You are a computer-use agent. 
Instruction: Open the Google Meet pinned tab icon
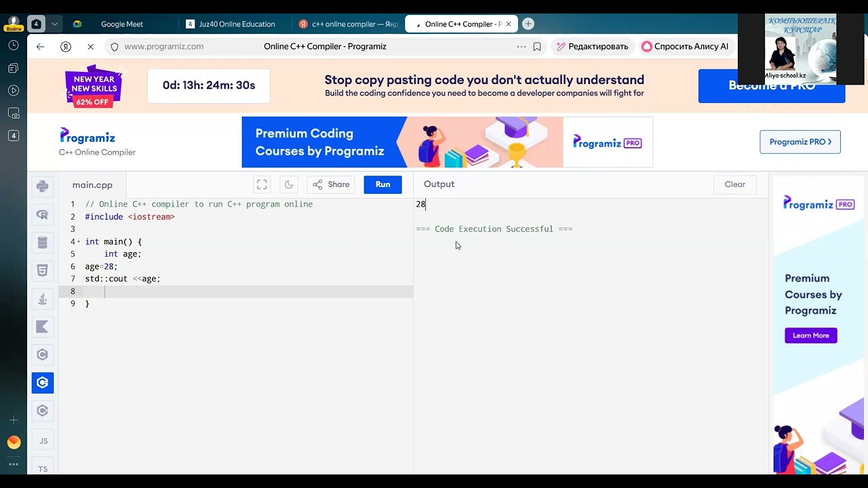77,24
